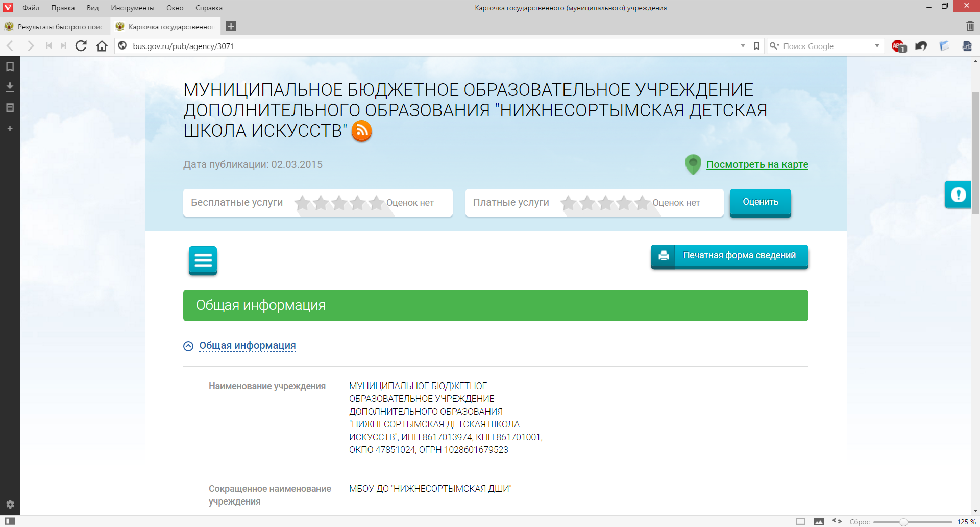
Task: Bookmark this page from the address bar
Action: (756, 46)
